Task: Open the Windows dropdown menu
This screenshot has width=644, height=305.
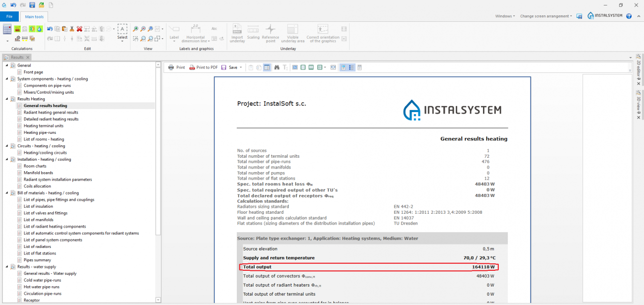Action: (505, 16)
